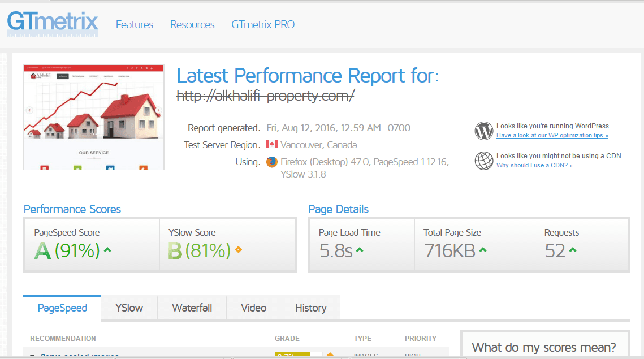Click the GTmetrix logo
The height and width of the screenshot is (359, 644).
tap(53, 24)
